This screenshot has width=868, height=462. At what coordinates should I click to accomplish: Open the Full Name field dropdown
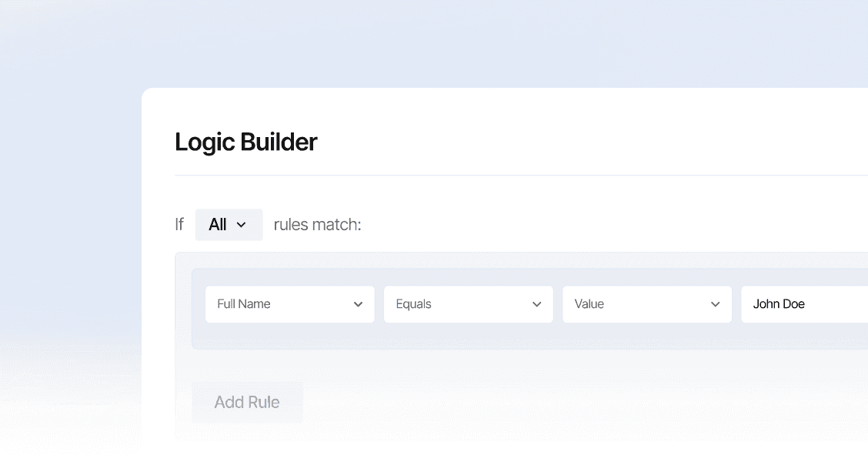[x=289, y=304]
